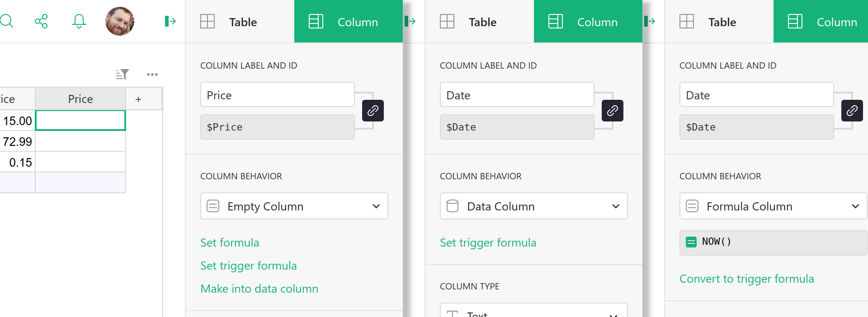Click Make into data column link
The image size is (868, 317).
(x=259, y=289)
